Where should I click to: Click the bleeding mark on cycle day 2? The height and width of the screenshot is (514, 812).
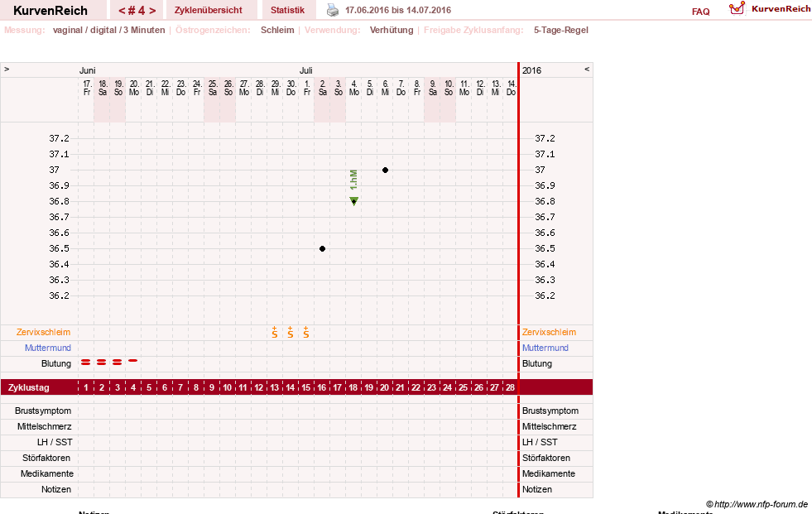pos(102,363)
